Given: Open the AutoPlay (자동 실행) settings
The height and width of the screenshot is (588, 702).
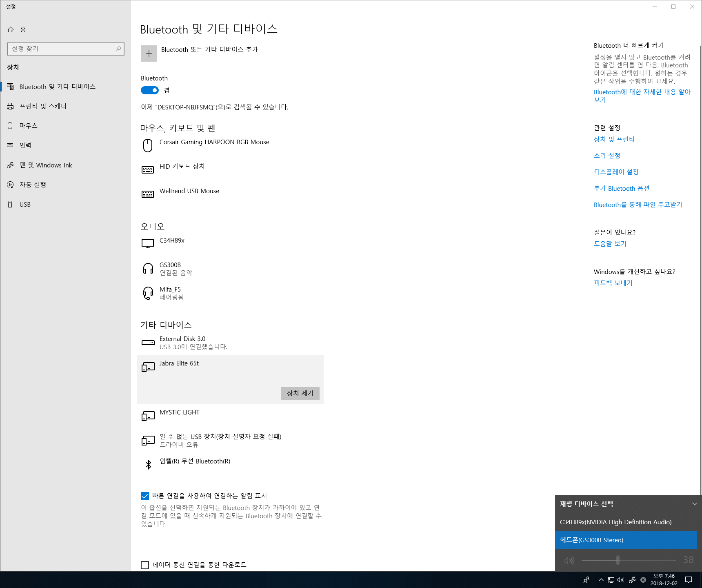Looking at the screenshot, I should point(65,185).
